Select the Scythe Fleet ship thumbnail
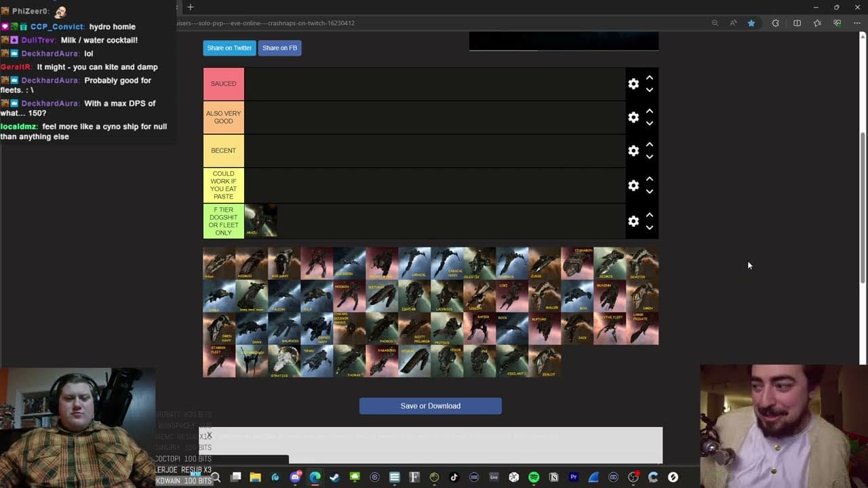Viewport: 868px width, 488px height. (x=610, y=329)
